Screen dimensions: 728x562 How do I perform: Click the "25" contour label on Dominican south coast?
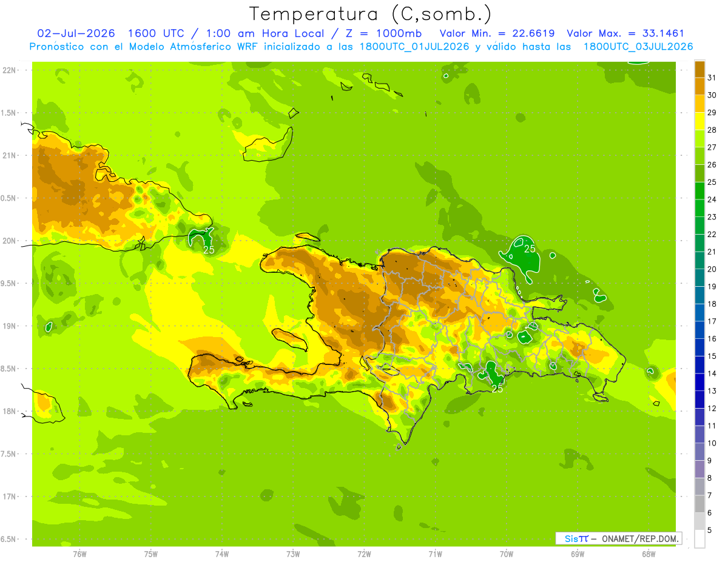(497, 388)
